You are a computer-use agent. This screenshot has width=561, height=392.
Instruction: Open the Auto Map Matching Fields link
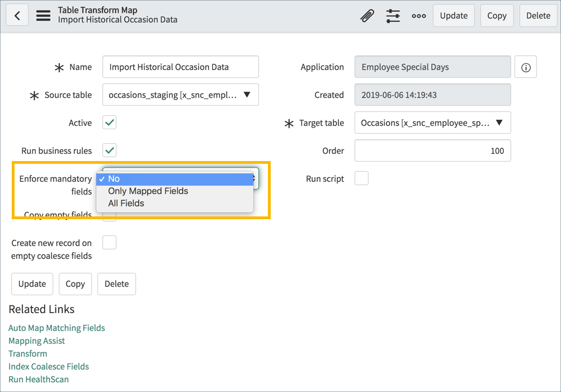[x=56, y=328]
